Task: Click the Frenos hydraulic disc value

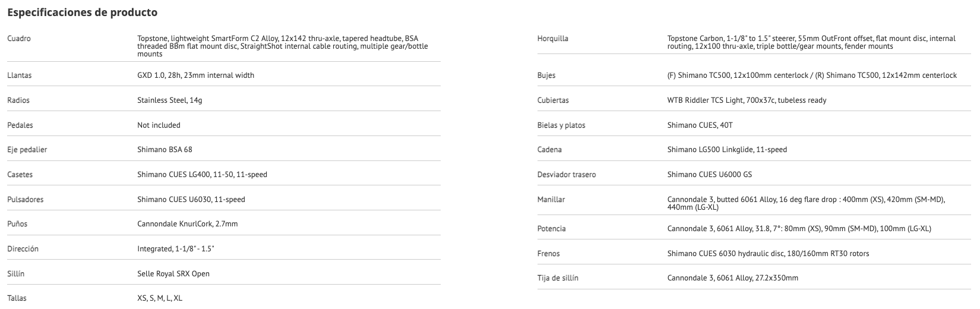Action: [x=768, y=254]
